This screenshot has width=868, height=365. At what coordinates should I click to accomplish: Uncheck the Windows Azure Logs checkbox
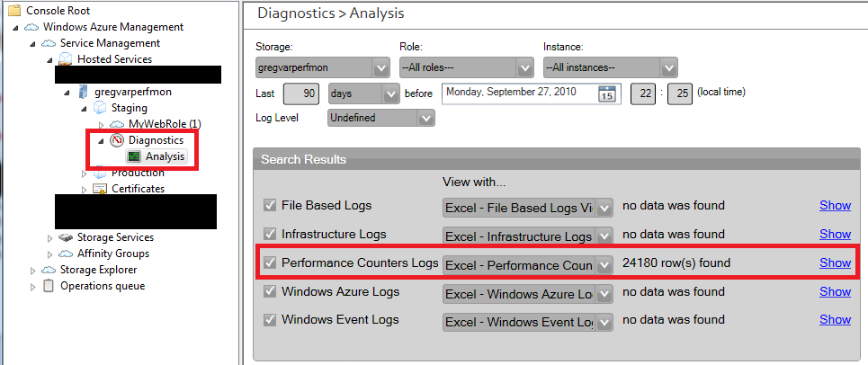tap(270, 291)
